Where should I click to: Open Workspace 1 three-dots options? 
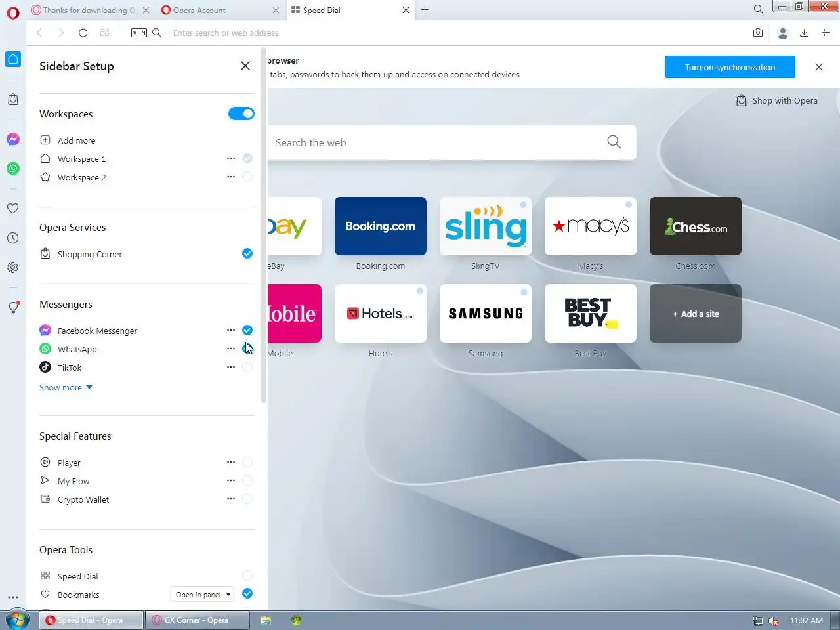231,158
